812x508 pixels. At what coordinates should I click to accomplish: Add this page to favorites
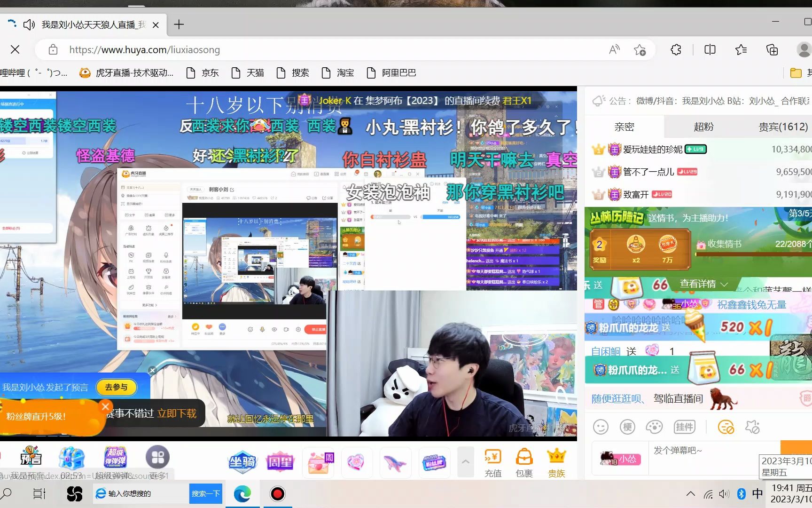pyautogui.click(x=640, y=49)
